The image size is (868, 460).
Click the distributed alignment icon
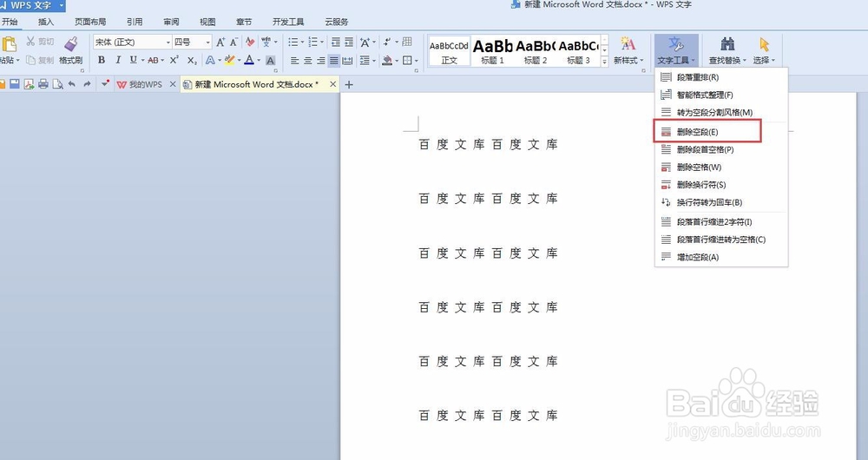[348, 61]
